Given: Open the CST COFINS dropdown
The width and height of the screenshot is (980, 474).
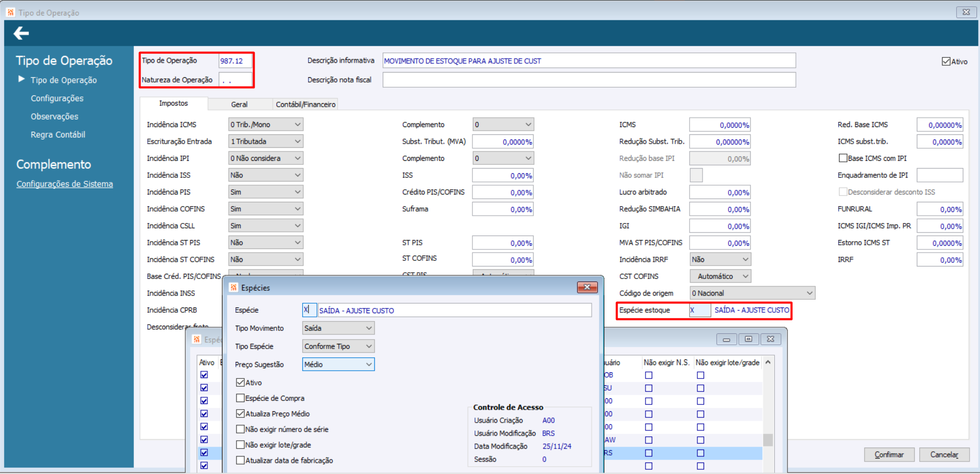Looking at the screenshot, I should tap(720, 276).
